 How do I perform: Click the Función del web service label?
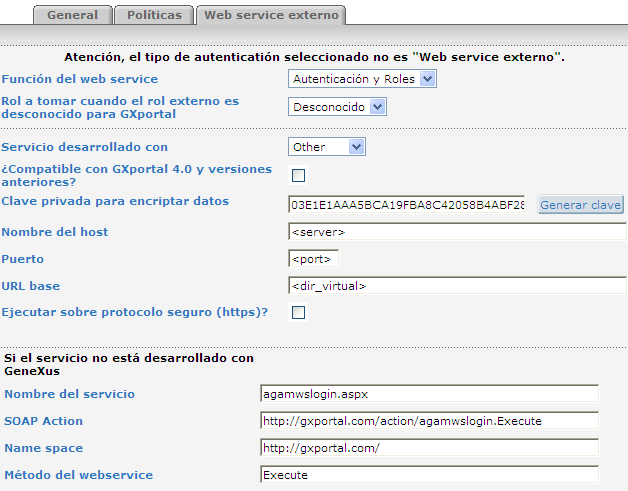(80, 79)
